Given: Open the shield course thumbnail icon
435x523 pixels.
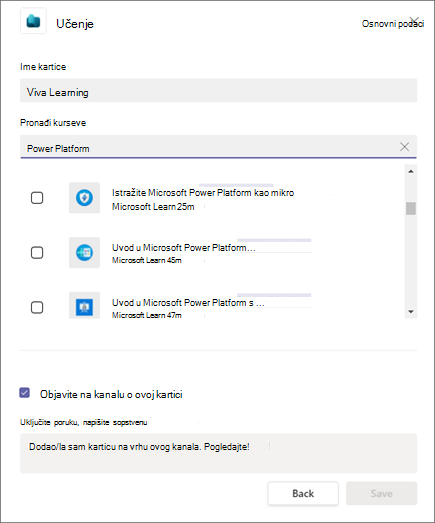Looking at the screenshot, I should click(84, 198).
